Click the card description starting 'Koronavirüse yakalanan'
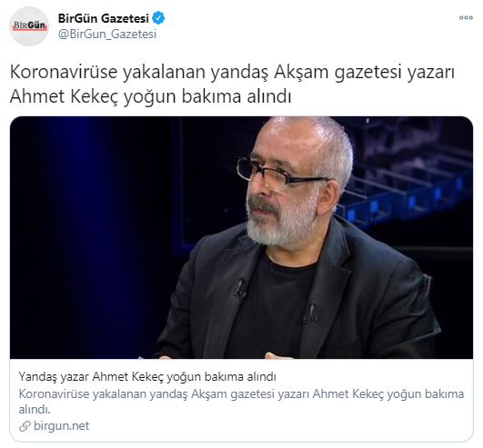483x448 pixels. point(241,402)
